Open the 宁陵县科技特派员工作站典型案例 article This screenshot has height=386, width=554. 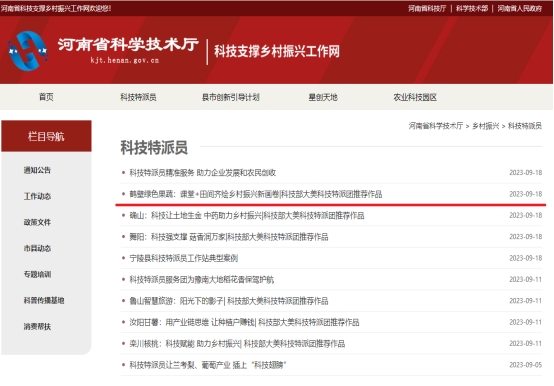click(183, 258)
